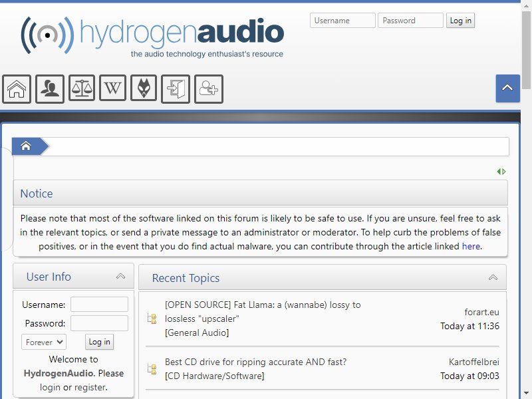The image size is (532, 399).
Task: Click the User Info Password field
Action: point(99,323)
